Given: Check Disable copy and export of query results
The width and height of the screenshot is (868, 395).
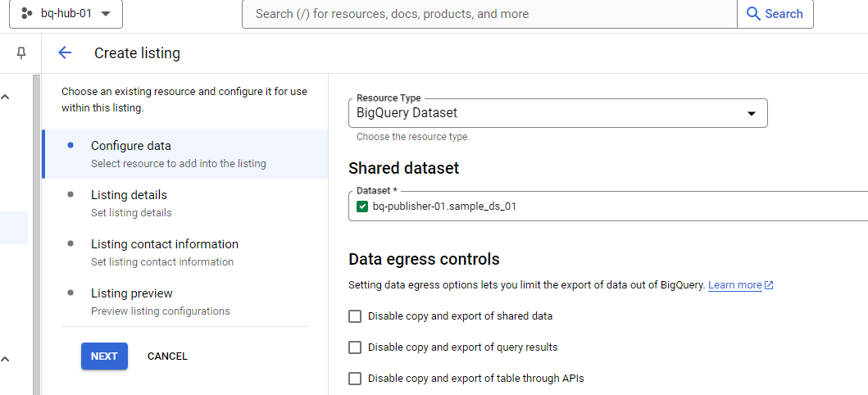Looking at the screenshot, I should point(355,347).
